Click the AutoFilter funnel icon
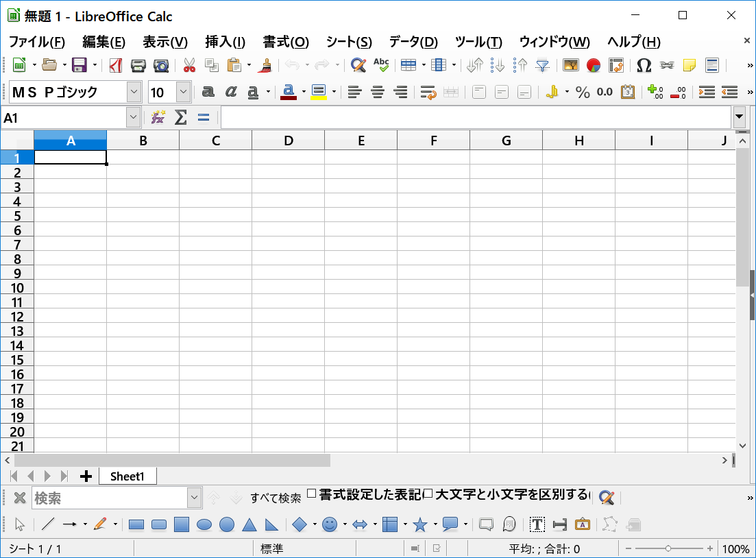 (x=543, y=65)
